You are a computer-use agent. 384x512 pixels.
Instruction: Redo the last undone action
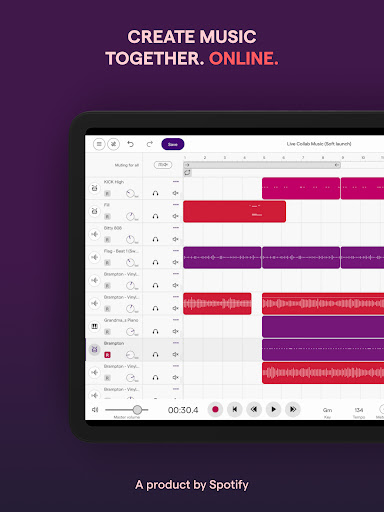pyautogui.click(x=149, y=144)
